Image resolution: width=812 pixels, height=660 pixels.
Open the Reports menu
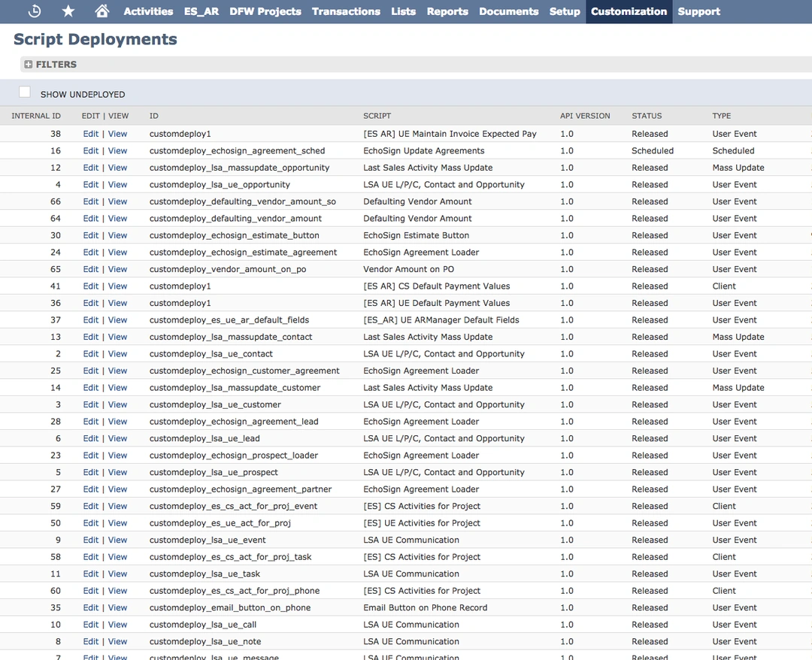[x=447, y=11]
